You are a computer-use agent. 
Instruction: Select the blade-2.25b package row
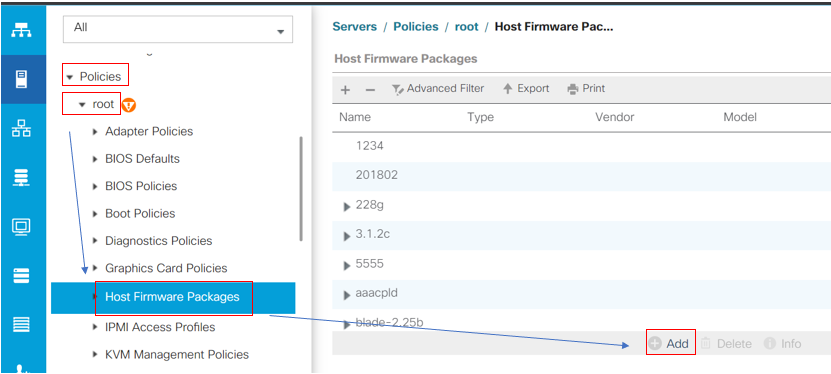click(x=581, y=323)
